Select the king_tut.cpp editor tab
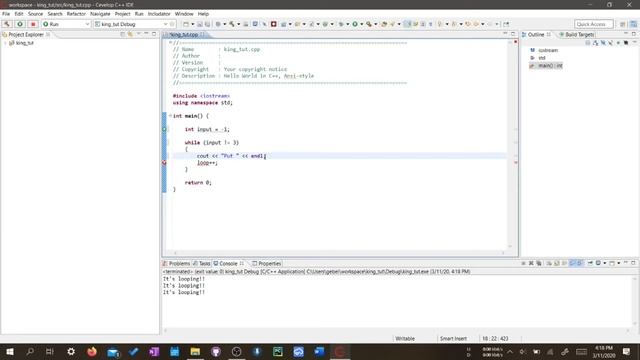This screenshot has height=360, width=640. click(184, 35)
